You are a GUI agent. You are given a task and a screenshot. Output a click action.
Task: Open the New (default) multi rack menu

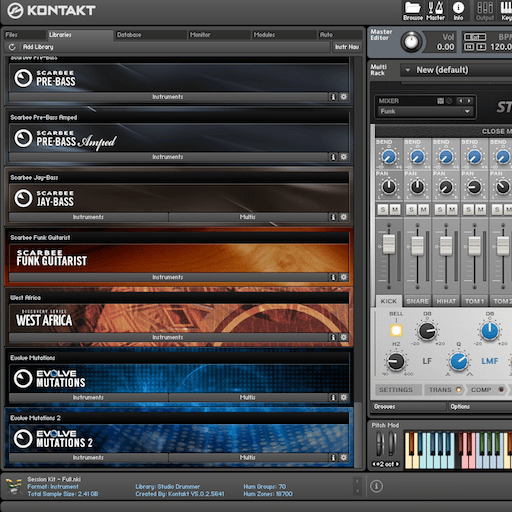[x=457, y=70]
